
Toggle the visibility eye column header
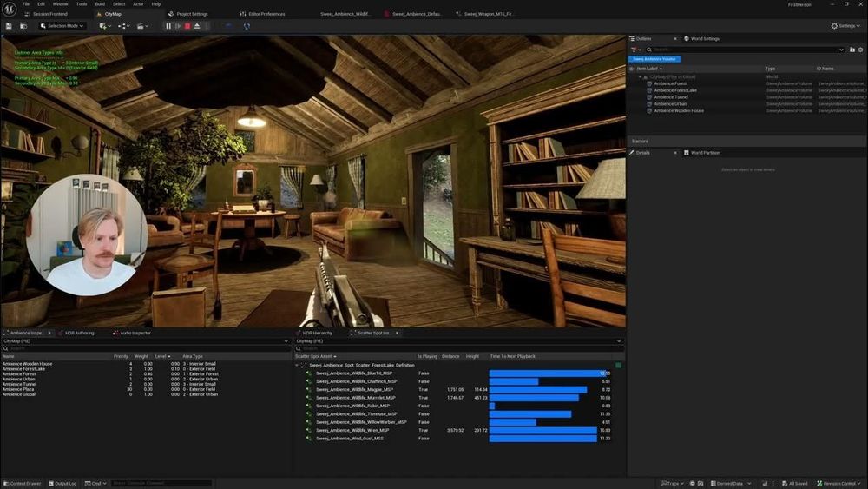631,69
